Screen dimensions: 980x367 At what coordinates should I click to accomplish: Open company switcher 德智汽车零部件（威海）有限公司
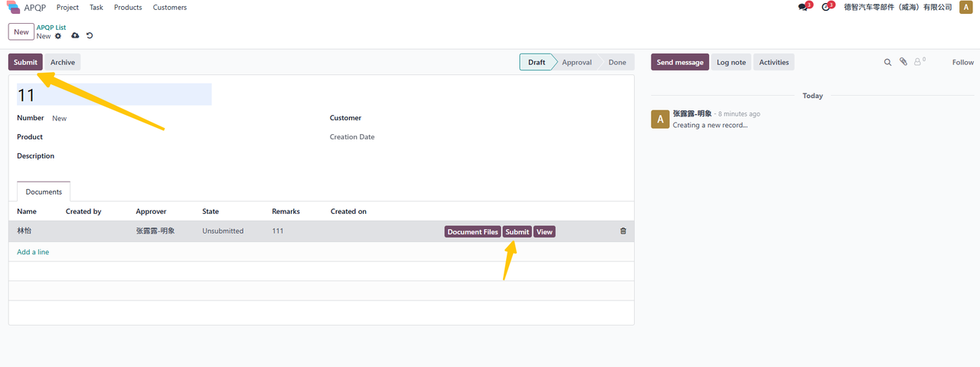(x=897, y=8)
